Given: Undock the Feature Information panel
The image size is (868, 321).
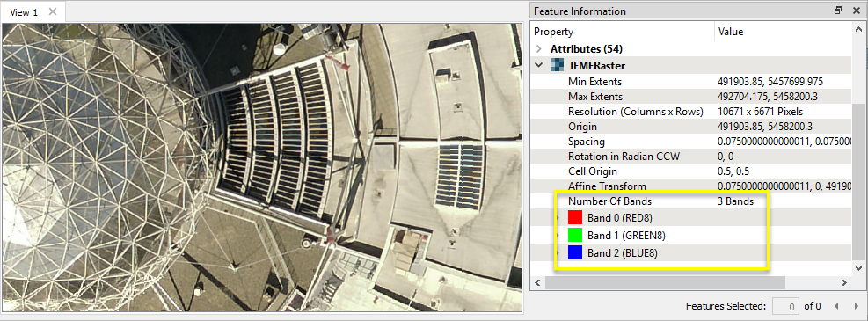Looking at the screenshot, I should tap(838, 11).
